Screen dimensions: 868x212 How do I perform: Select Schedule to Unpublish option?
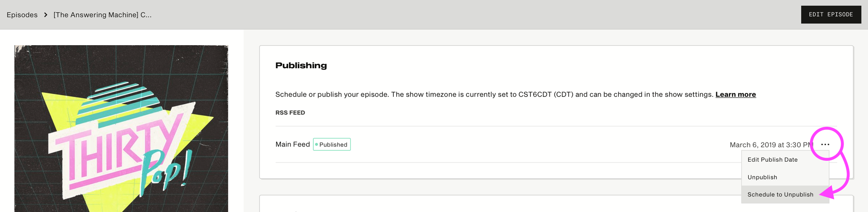780,195
